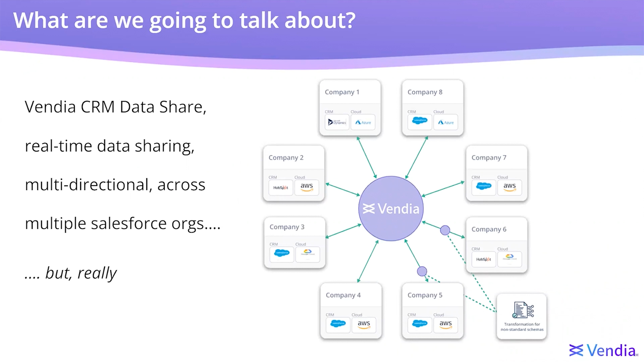The width and height of the screenshot is (644, 362).
Task: Select the Company 6 card title
Action: pyautogui.click(x=489, y=229)
